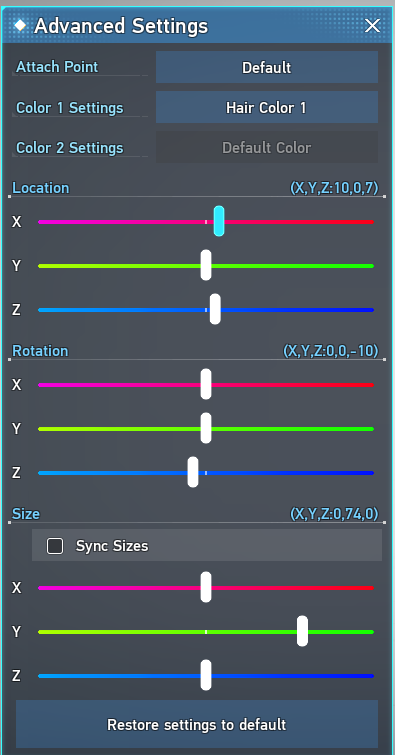Click the Location Z slider handle
This screenshot has height=755, width=395.
point(215,309)
